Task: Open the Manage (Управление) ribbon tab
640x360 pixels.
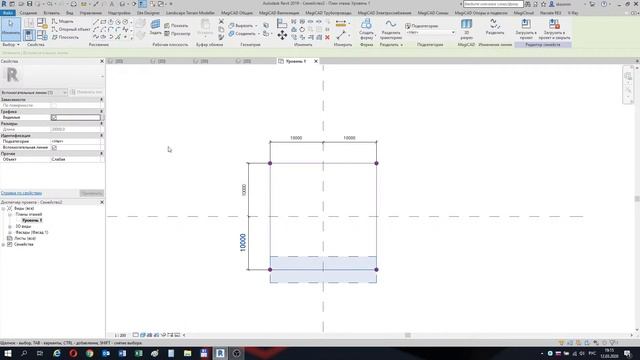Action: coord(91,13)
